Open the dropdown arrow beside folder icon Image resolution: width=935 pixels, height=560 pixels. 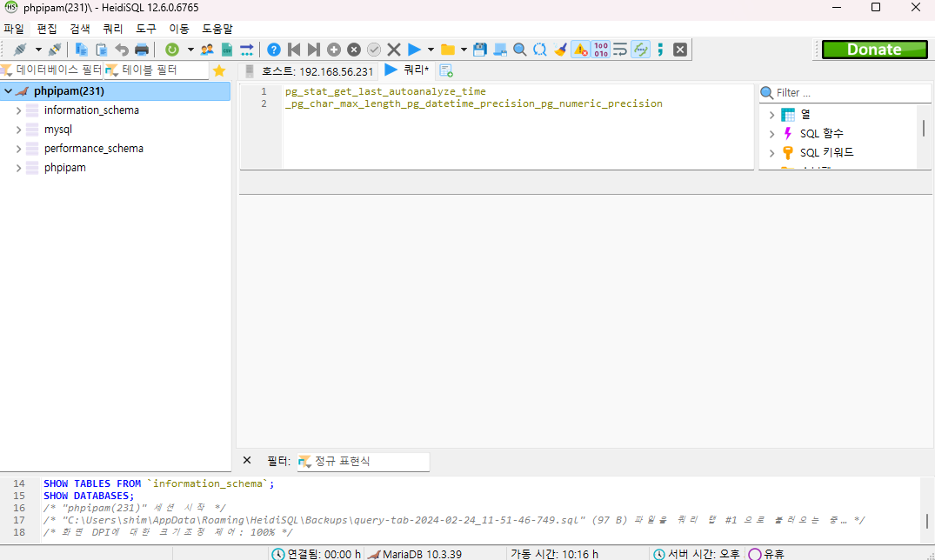(x=464, y=50)
